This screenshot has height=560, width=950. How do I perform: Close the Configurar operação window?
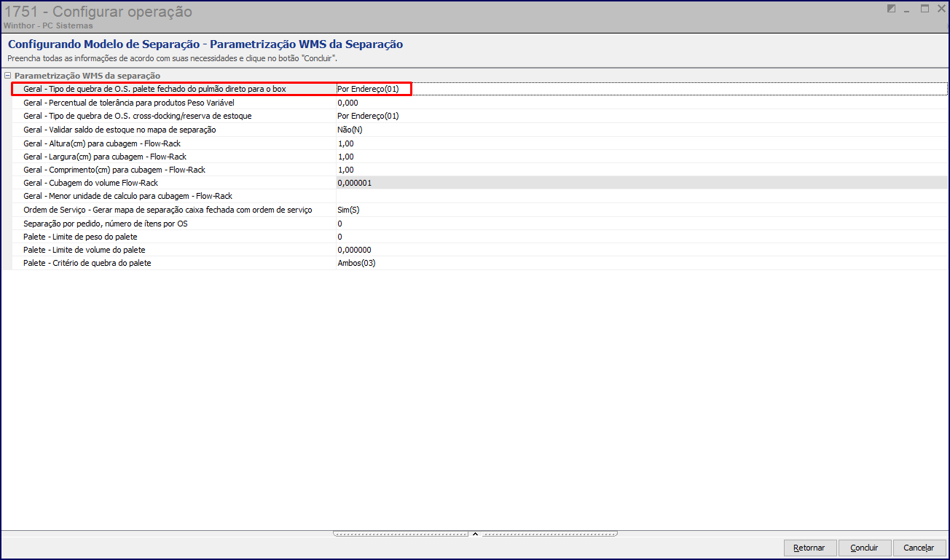coord(941,9)
